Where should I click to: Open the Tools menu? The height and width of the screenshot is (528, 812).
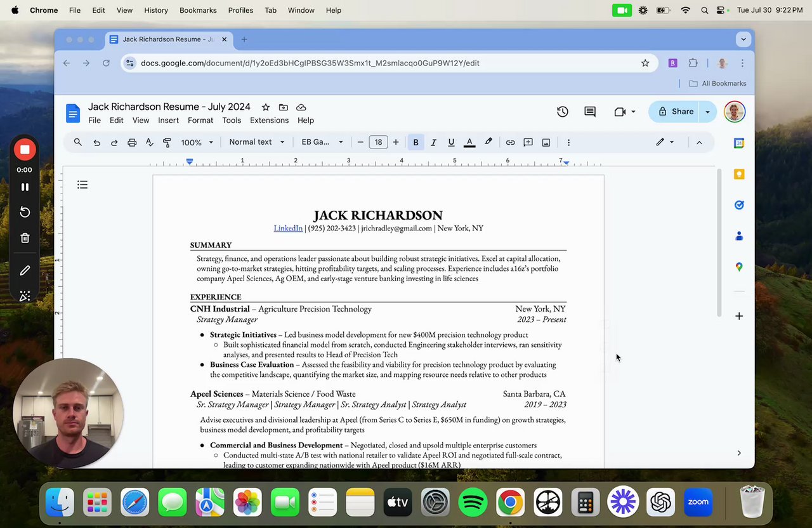coord(232,121)
